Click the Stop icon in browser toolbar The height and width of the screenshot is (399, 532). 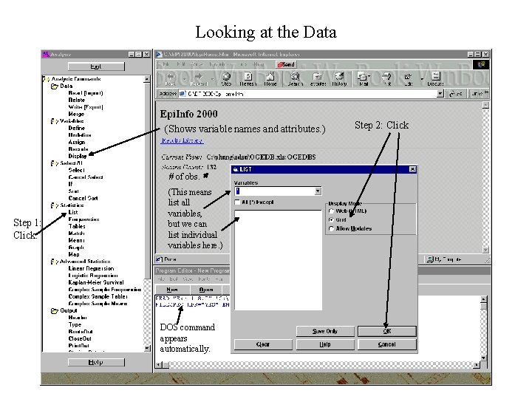click(226, 79)
